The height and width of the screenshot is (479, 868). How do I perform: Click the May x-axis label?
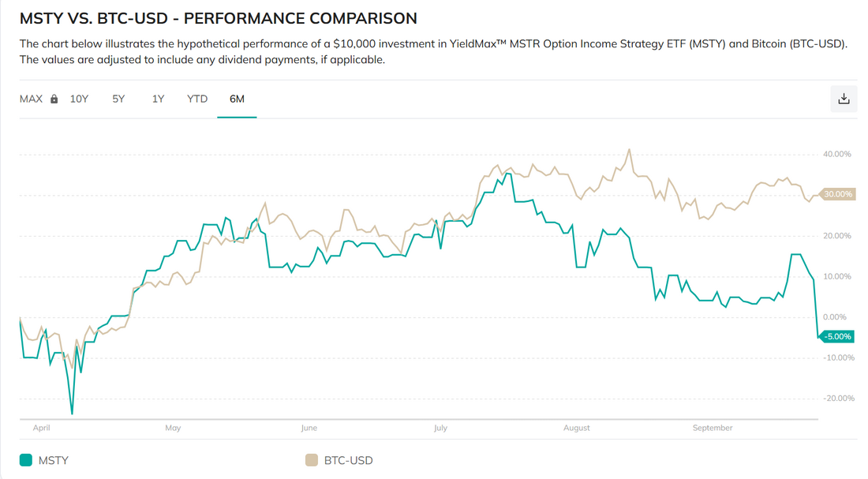point(173,428)
